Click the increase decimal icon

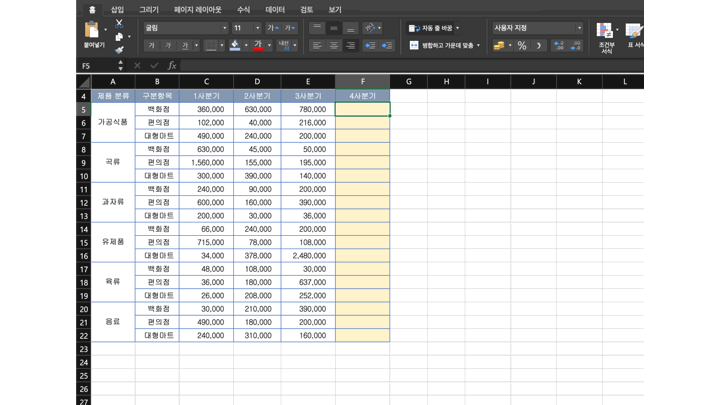click(559, 45)
